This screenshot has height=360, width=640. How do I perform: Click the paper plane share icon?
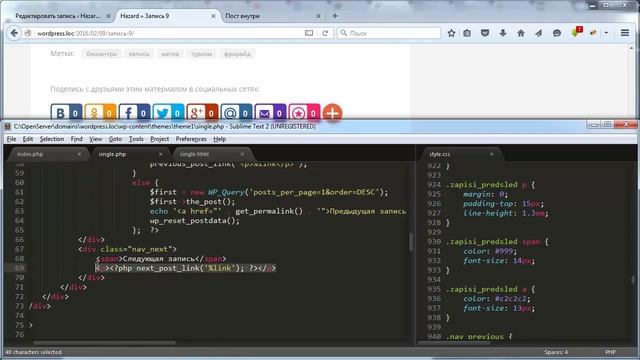click(x=539, y=33)
